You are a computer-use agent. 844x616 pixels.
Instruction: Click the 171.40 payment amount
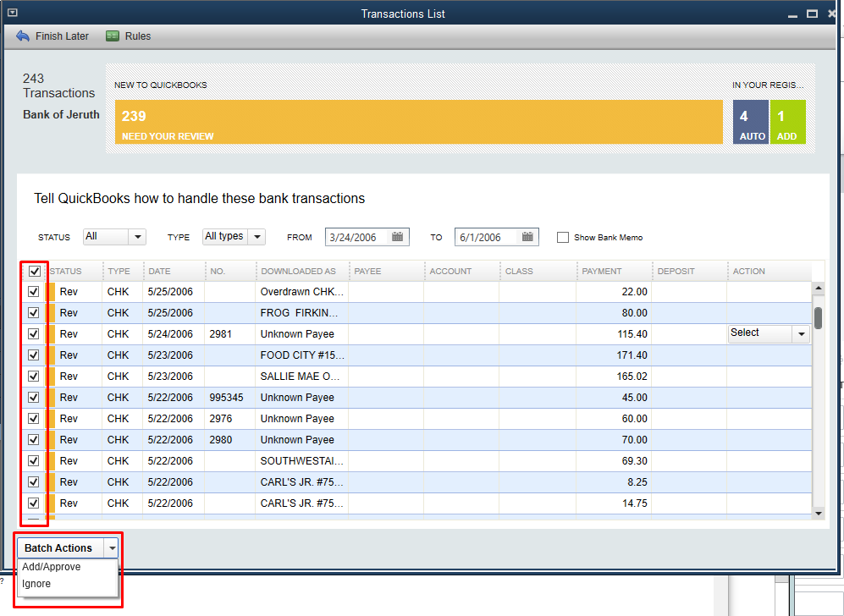pyautogui.click(x=632, y=355)
